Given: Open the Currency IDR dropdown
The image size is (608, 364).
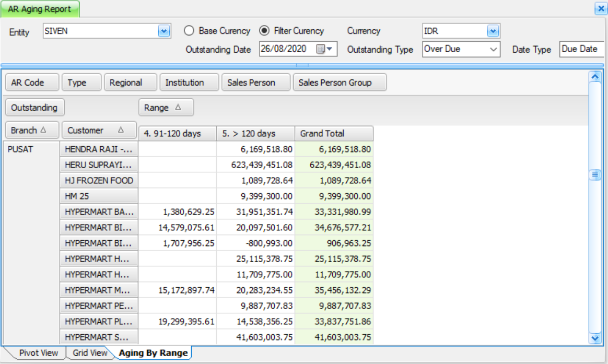Looking at the screenshot, I should [x=493, y=31].
